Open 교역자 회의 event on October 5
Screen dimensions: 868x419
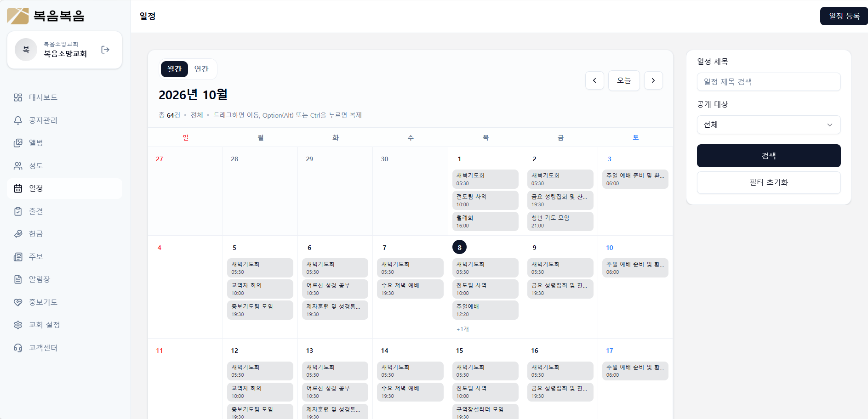click(260, 289)
